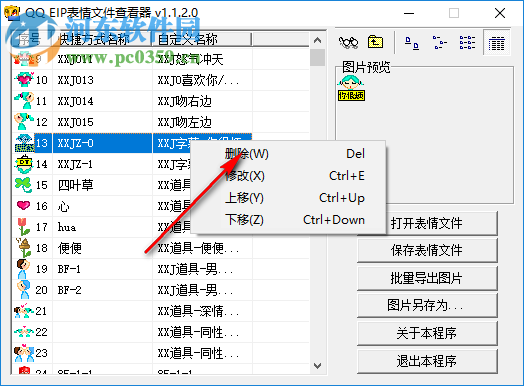This screenshot has width=524, height=386.
Task: Click shortcut name hua
Action: [x=67, y=227]
